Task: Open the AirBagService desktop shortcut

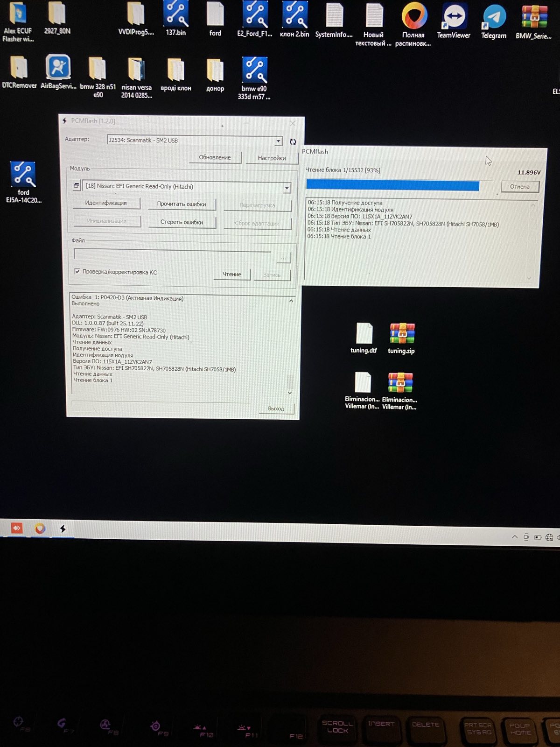Action: coord(58,71)
